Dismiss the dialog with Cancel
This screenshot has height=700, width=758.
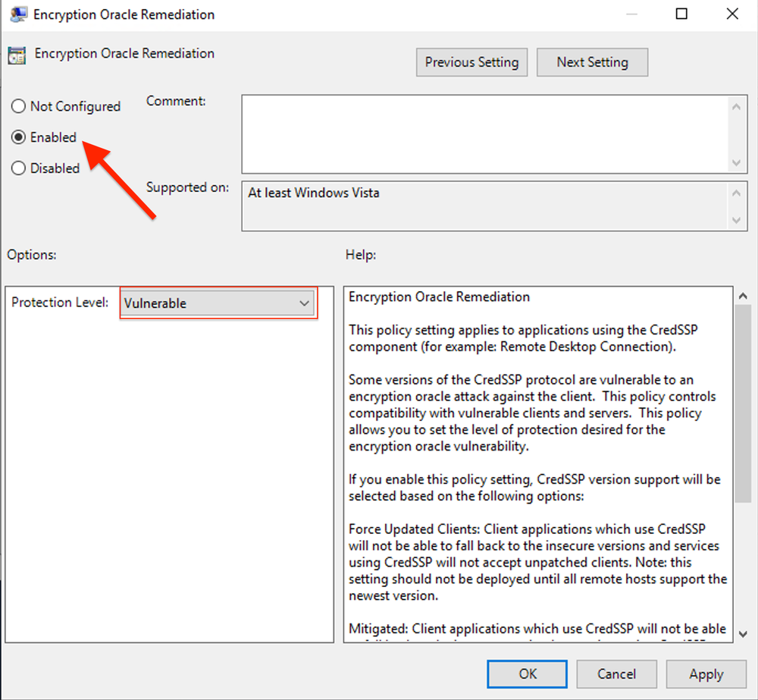click(616, 673)
